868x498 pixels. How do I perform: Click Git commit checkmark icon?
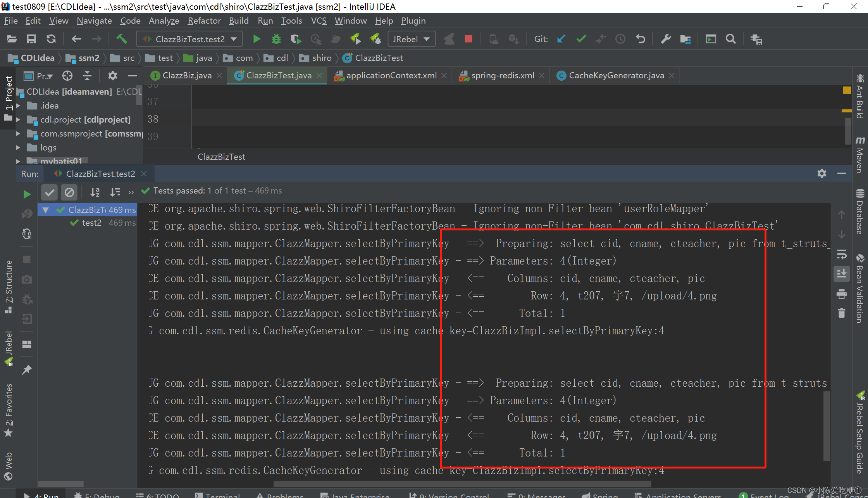tap(581, 39)
